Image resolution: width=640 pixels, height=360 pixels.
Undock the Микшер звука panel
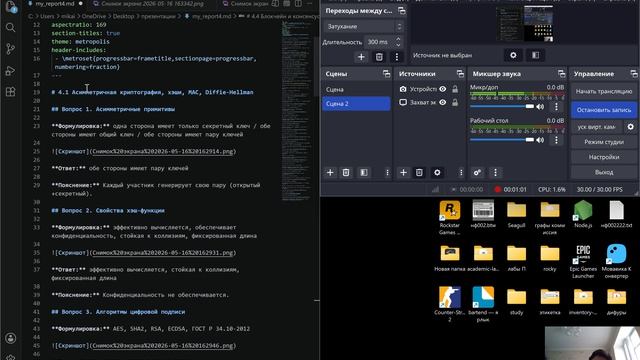coord(562,74)
